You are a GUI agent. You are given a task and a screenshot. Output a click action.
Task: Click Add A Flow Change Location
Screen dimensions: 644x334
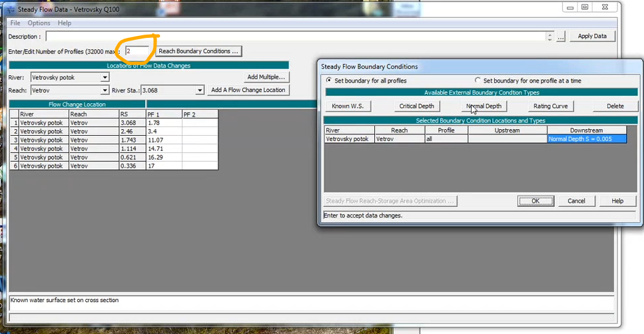tap(248, 90)
